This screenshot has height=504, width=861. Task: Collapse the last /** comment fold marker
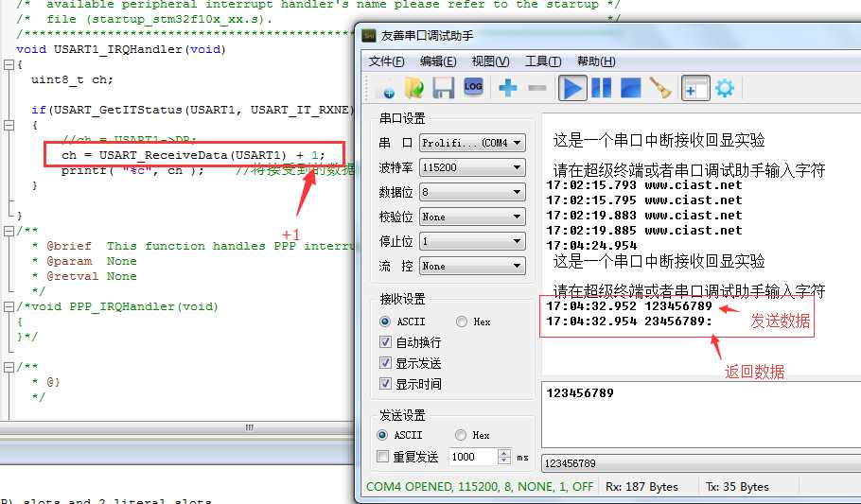pyautogui.click(x=9, y=367)
